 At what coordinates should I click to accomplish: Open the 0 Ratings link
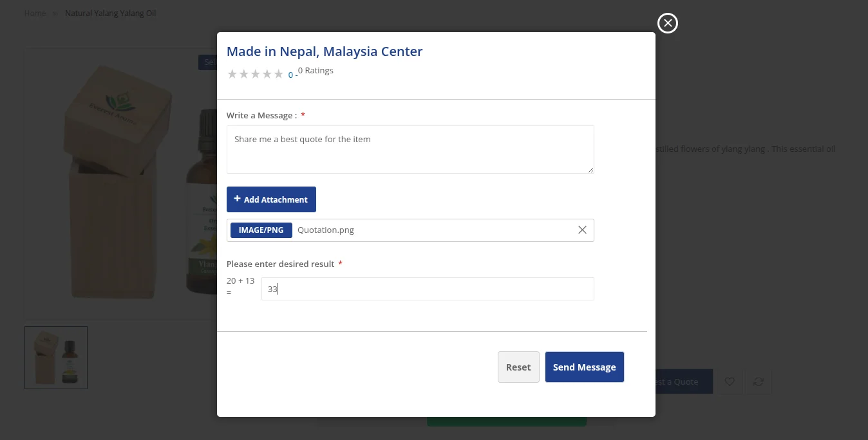(x=316, y=70)
